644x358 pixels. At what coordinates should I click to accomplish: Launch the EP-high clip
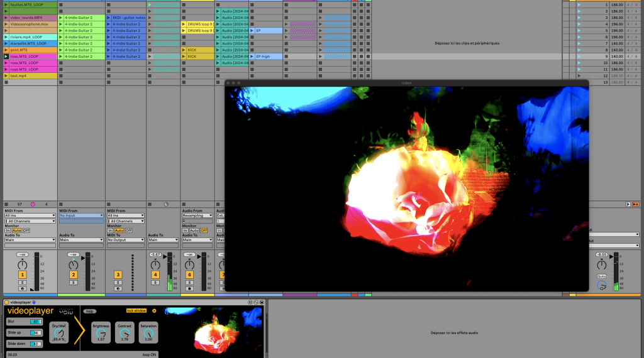point(252,57)
